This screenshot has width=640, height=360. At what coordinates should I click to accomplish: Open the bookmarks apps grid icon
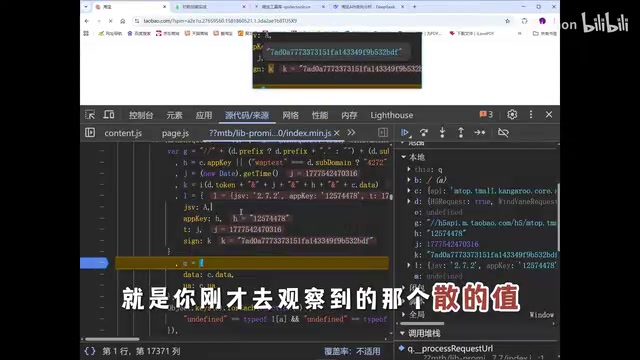click(x=86, y=33)
